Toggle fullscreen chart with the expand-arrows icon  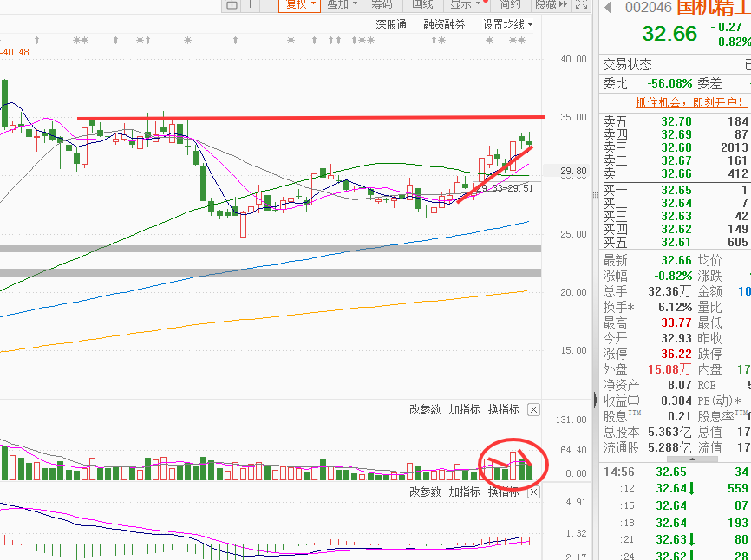[581, 5]
